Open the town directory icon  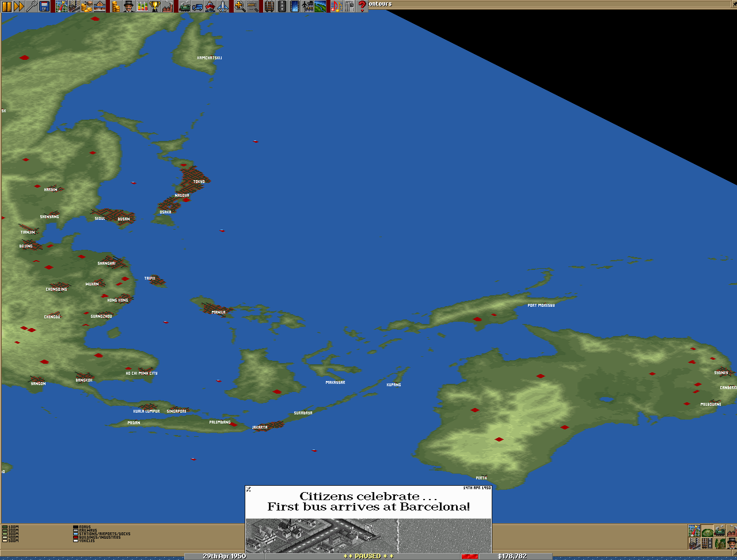point(74,6)
